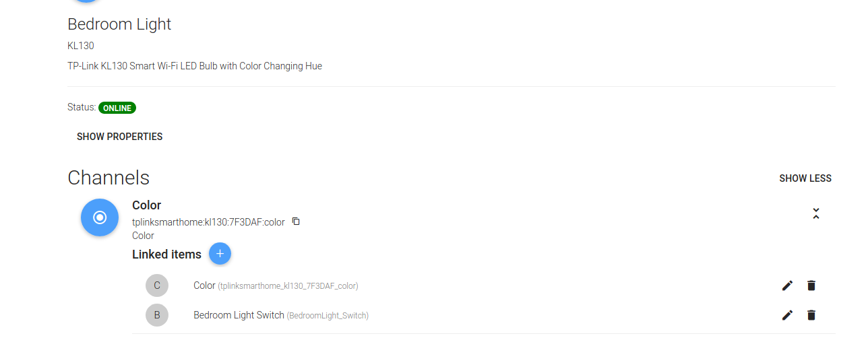Viewport: 868px width, 340px height.
Task: Open the Color linked item entry
Action: tap(275, 285)
